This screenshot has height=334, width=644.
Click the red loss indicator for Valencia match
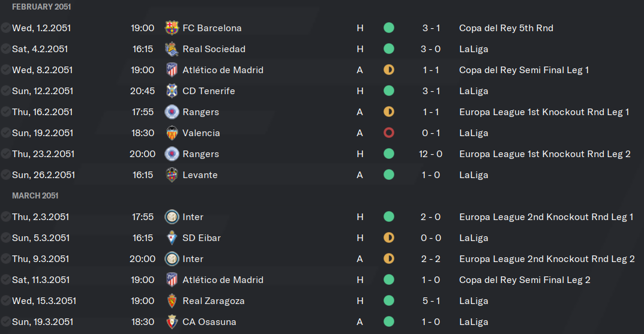[388, 133]
